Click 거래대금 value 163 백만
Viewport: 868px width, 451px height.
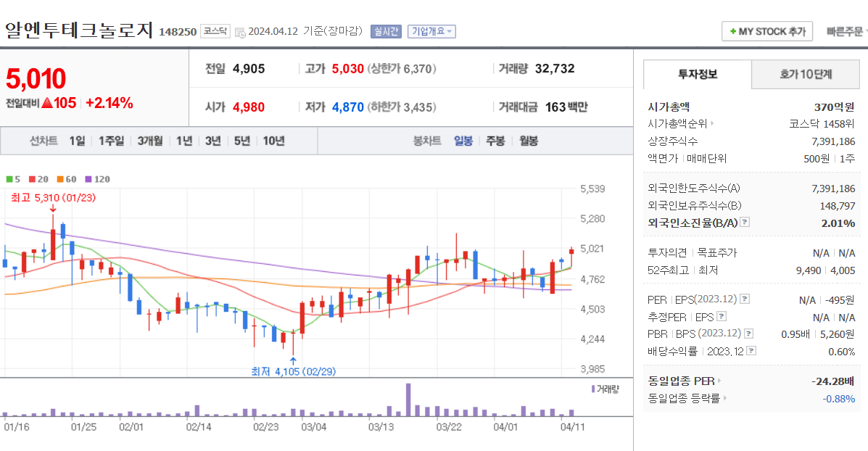pos(566,107)
